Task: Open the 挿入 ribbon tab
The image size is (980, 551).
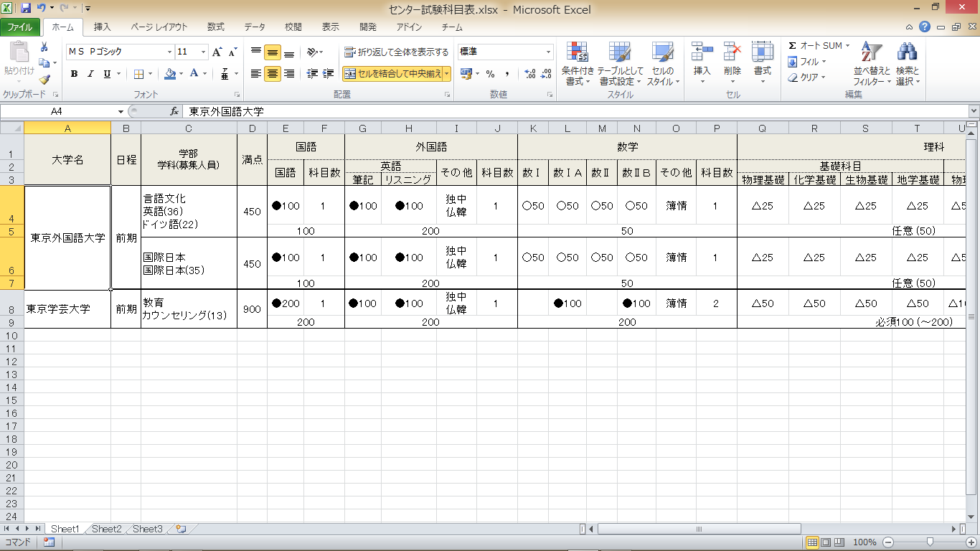Action: (103, 27)
